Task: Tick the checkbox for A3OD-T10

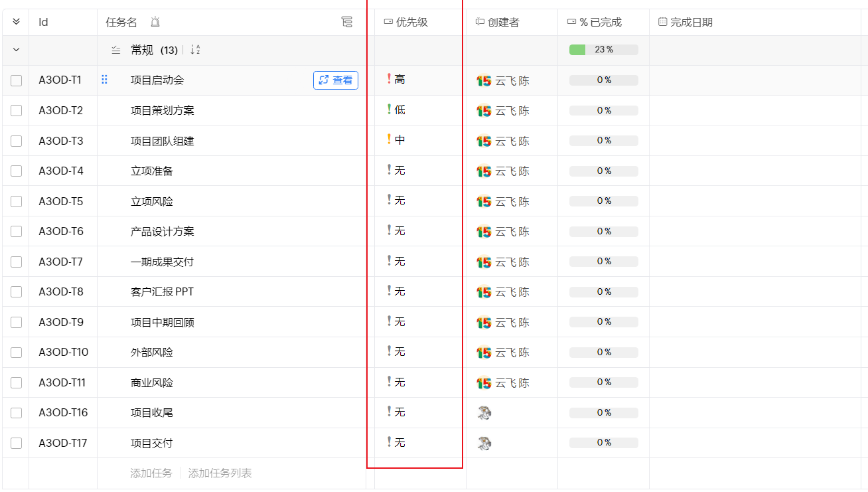Action: pos(16,353)
